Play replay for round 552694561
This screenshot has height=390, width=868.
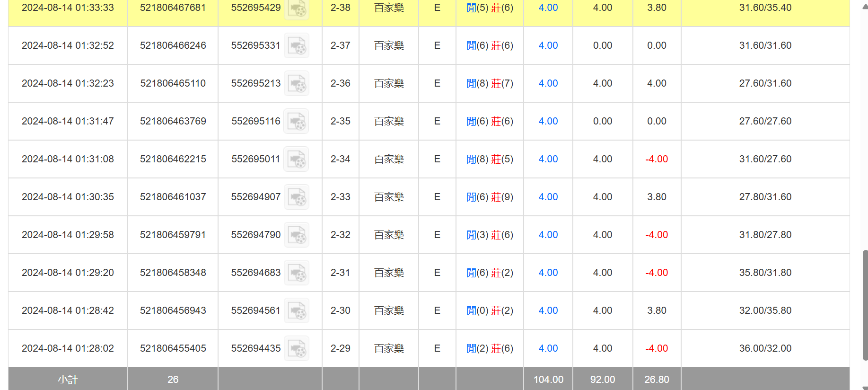point(297,311)
